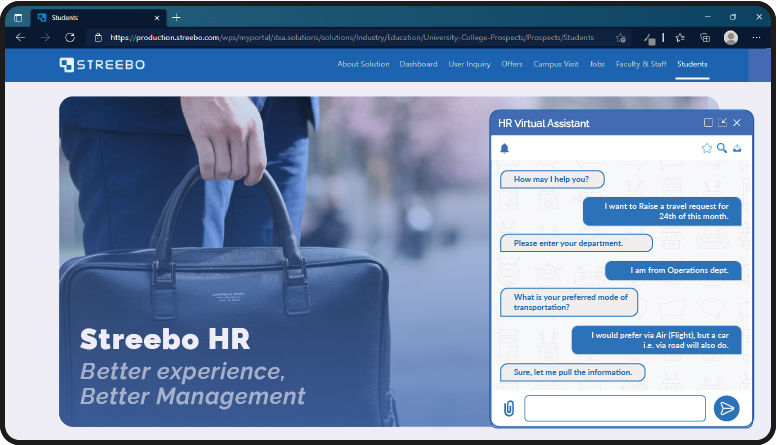
Task: Send message with the arrow button
Action: click(726, 408)
